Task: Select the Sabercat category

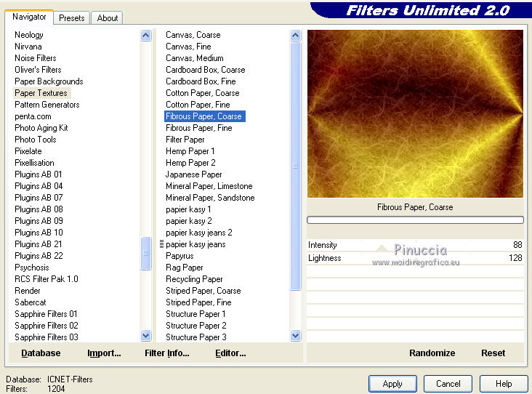Action: tap(31, 302)
